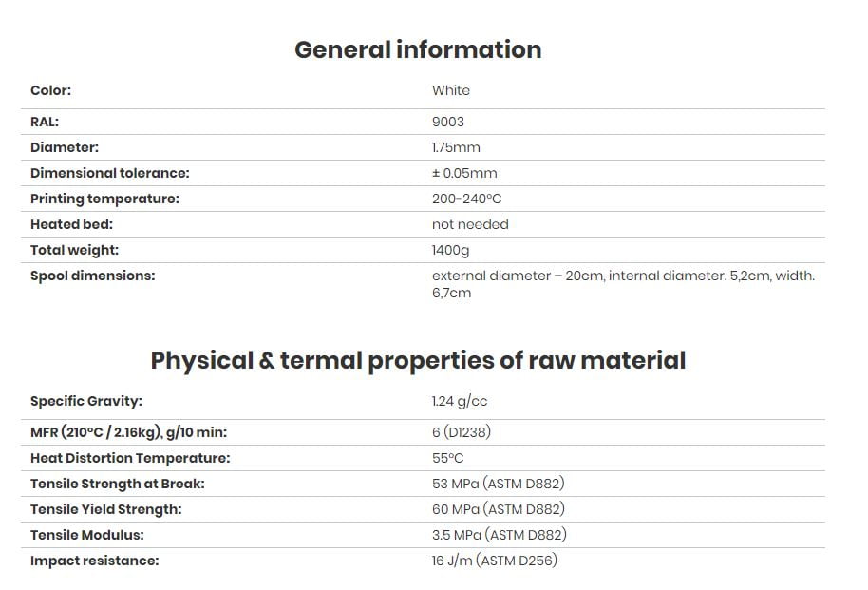Click the Heat Distortion Temperature label

click(130, 458)
